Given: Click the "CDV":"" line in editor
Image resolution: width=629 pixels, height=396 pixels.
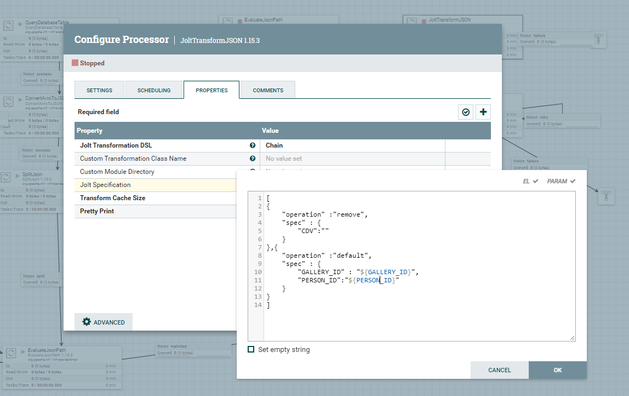Looking at the screenshot, I should (313, 231).
